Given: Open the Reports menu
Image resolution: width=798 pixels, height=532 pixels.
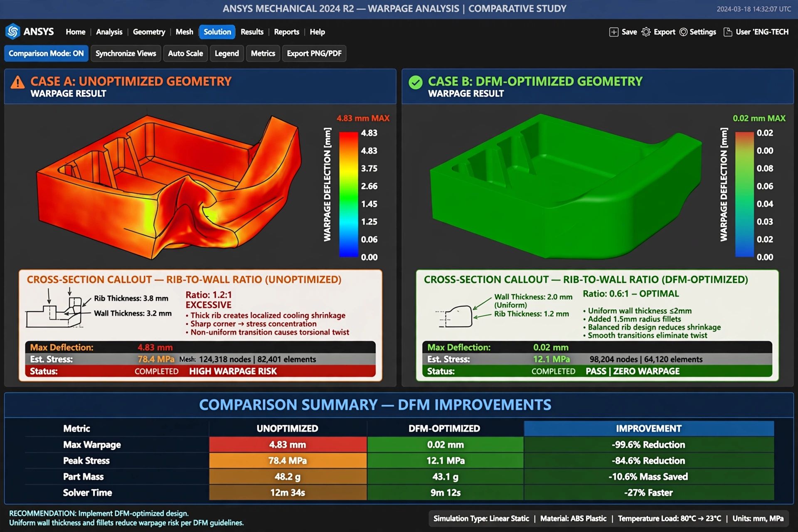Looking at the screenshot, I should tap(286, 32).
